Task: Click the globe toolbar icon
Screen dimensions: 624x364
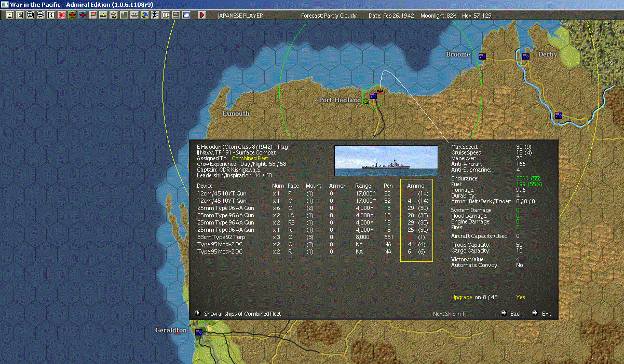Action: [x=144, y=15]
